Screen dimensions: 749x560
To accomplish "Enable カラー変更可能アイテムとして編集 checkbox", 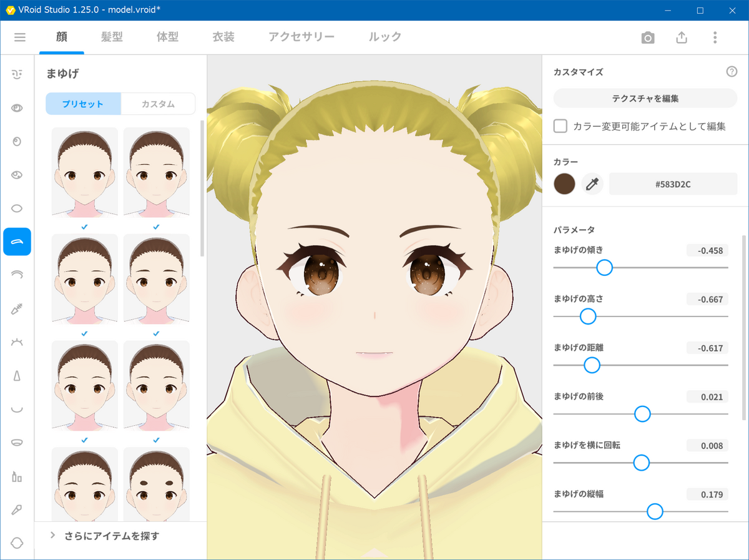I will click(561, 126).
